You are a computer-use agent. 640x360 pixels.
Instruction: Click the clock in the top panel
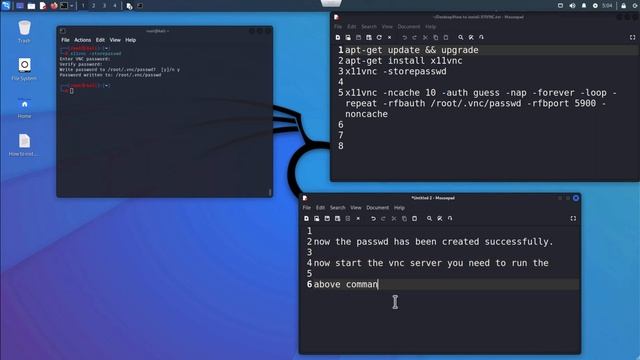pos(607,6)
